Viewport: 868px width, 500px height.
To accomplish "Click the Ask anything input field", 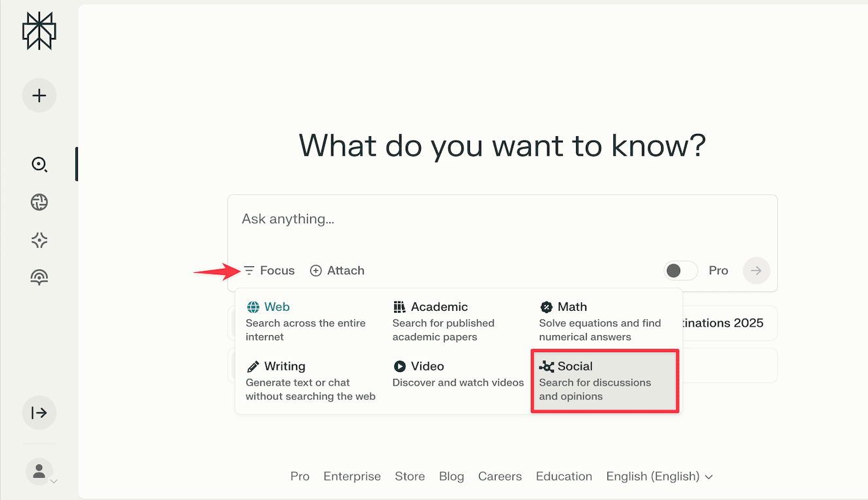I will coord(501,219).
